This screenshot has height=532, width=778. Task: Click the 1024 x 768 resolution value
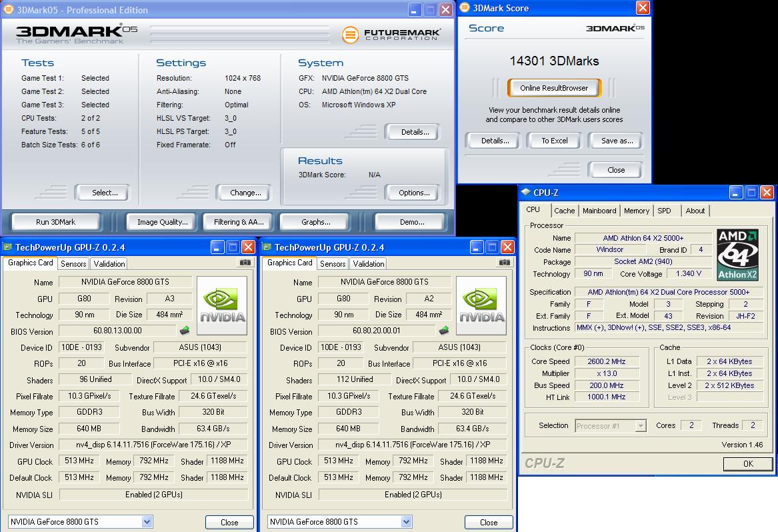tap(242, 78)
